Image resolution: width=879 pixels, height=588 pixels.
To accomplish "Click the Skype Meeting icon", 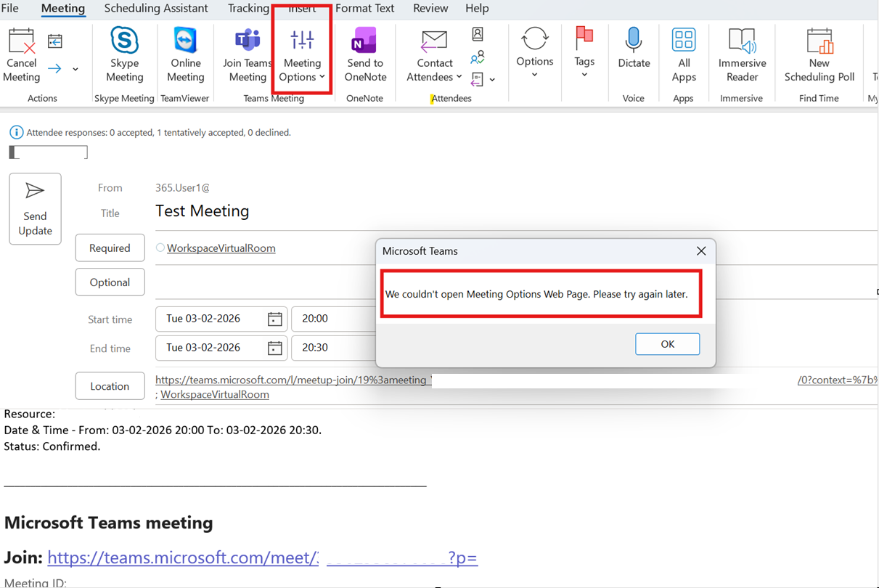I will click(124, 41).
